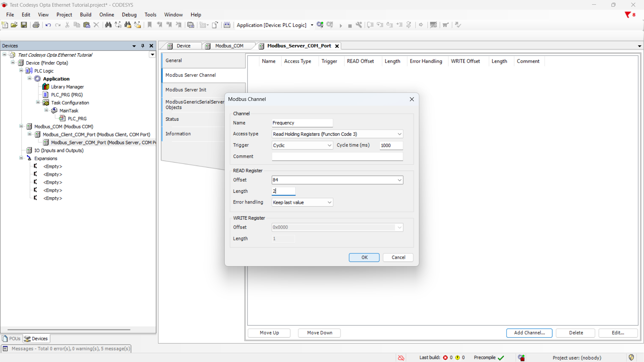Click the wrench tool toolbar icon
Image resolution: width=644 pixels, height=362 pixels.
[359, 25]
